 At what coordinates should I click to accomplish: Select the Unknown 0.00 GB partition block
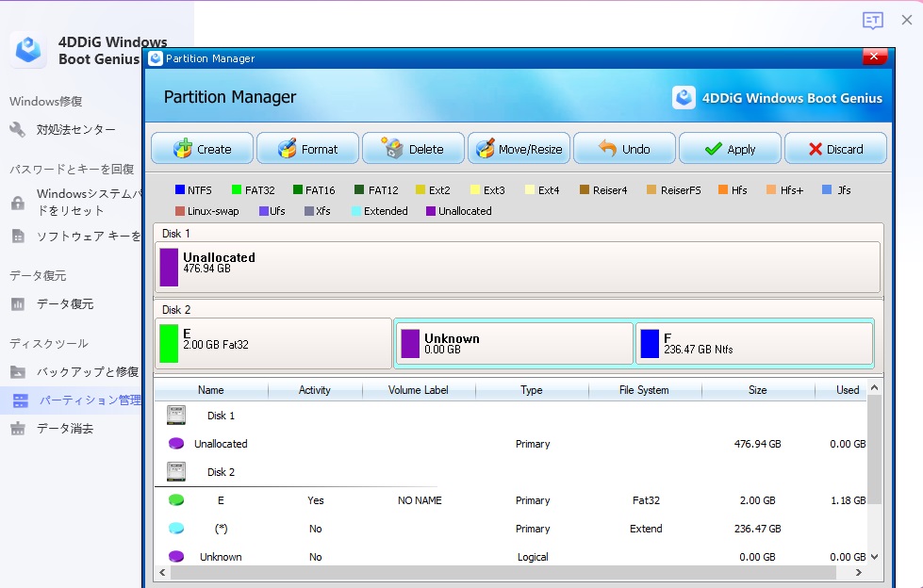(x=514, y=344)
